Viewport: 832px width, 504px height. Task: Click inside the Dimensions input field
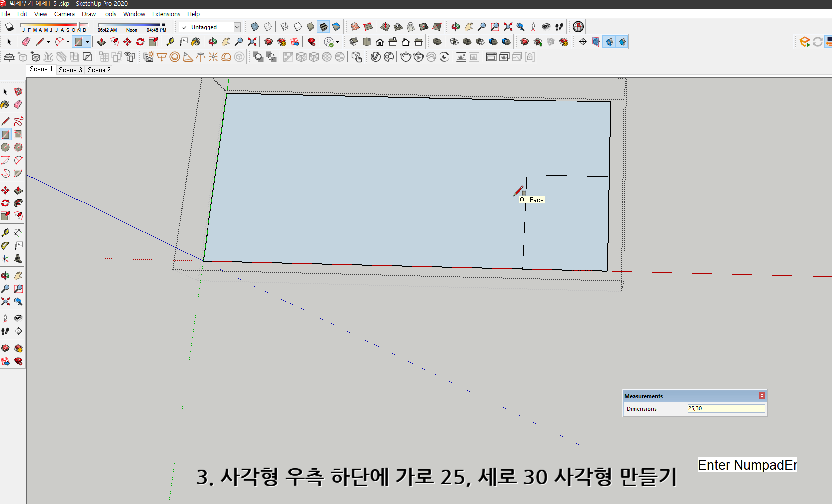726,408
